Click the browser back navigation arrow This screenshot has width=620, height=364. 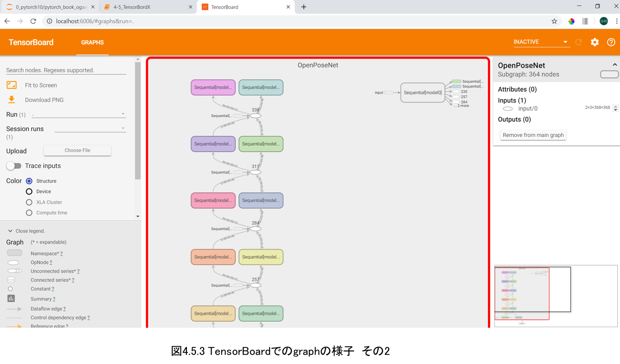(x=7, y=21)
